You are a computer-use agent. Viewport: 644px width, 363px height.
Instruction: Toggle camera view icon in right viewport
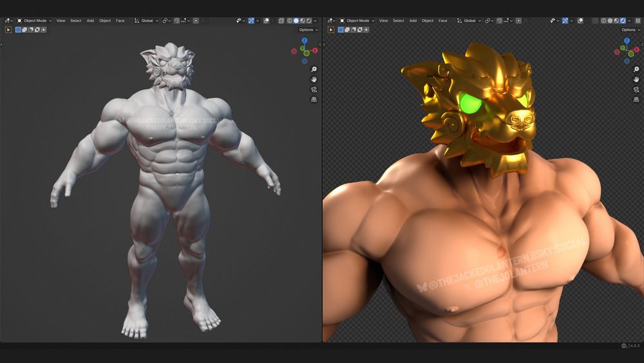(636, 89)
